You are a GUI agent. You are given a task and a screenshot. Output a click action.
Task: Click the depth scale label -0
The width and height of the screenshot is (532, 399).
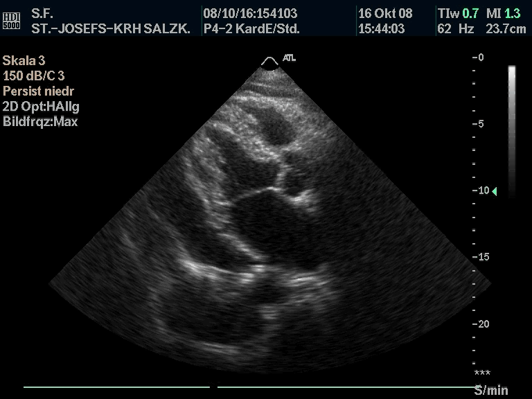tap(478, 57)
